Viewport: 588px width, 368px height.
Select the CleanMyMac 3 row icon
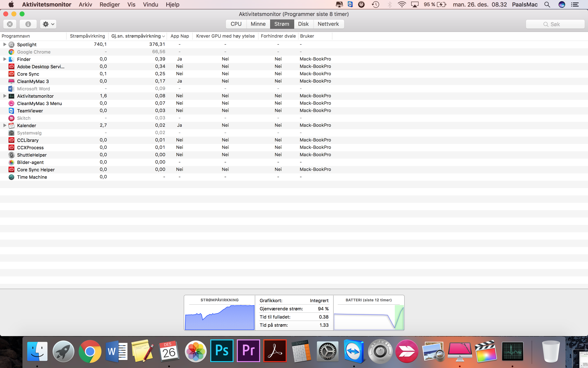pos(11,81)
